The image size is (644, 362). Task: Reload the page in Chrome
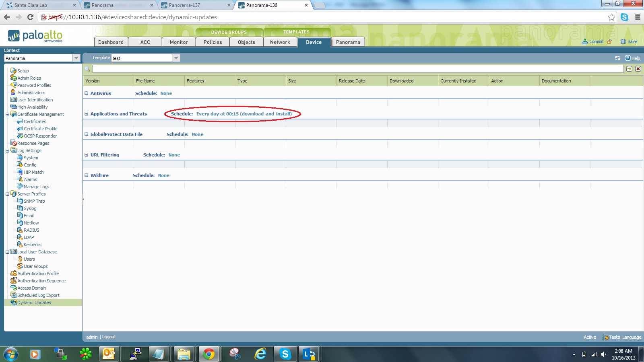coord(30,17)
